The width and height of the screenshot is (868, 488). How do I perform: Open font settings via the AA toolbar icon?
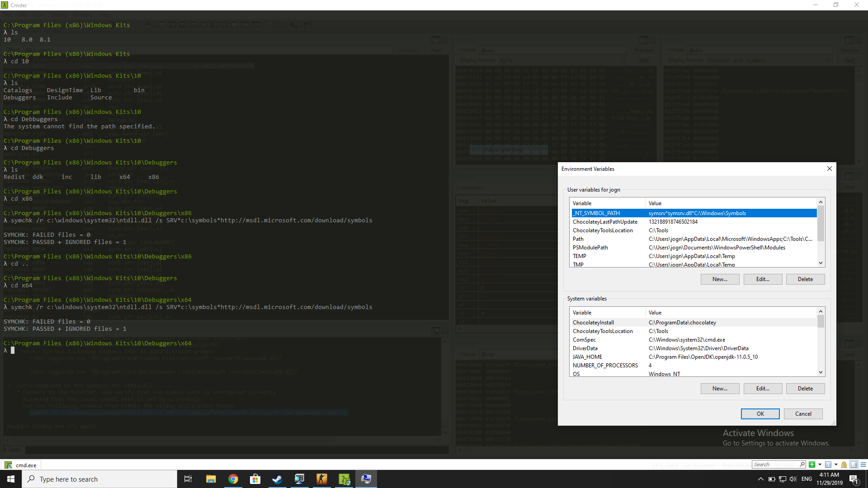(x=294, y=25)
